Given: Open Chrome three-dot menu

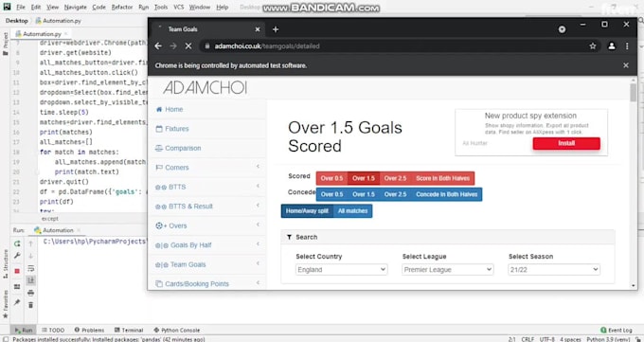Looking at the screenshot, I should pos(627,46).
